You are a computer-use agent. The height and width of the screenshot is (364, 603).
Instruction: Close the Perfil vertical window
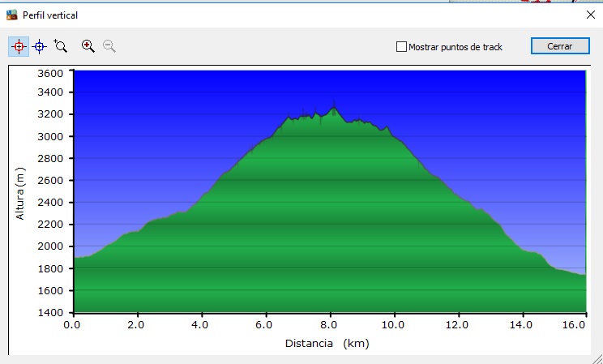(x=591, y=15)
